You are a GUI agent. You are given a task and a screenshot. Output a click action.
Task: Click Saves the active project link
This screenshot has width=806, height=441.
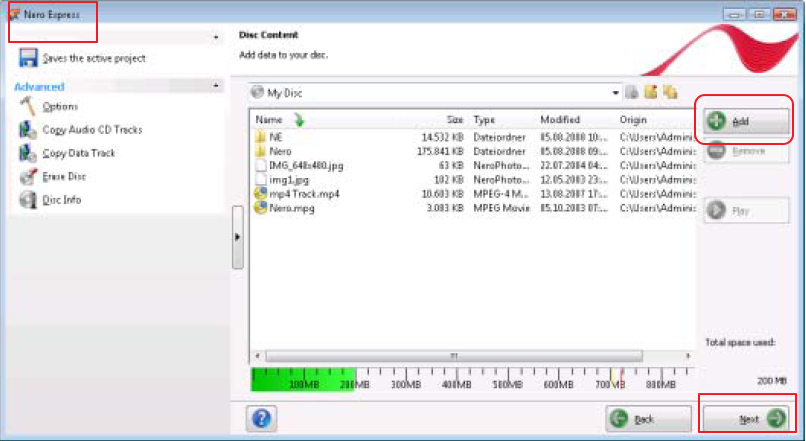click(94, 58)
